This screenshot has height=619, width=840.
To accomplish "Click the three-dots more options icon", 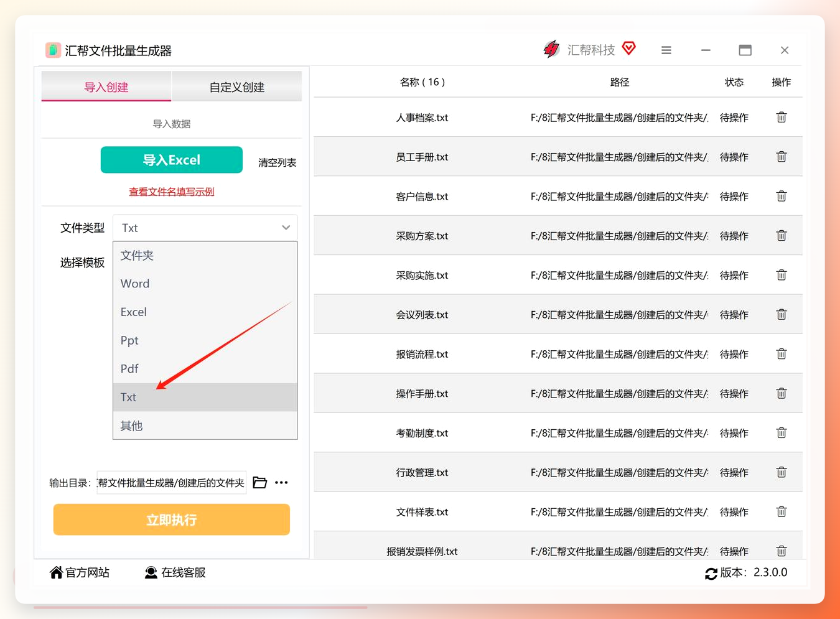I will (281, 483).
